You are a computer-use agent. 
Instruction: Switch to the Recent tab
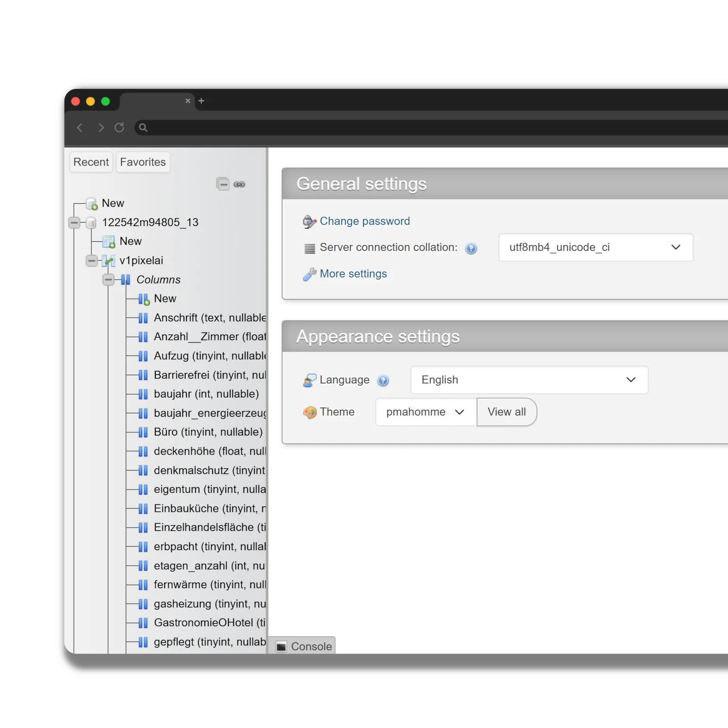tap(91, 162)
